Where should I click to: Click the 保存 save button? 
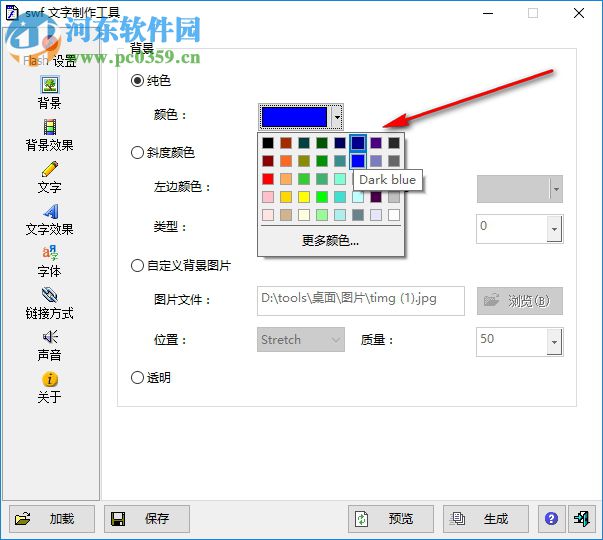pyautogui.click(x=147, y=519)
